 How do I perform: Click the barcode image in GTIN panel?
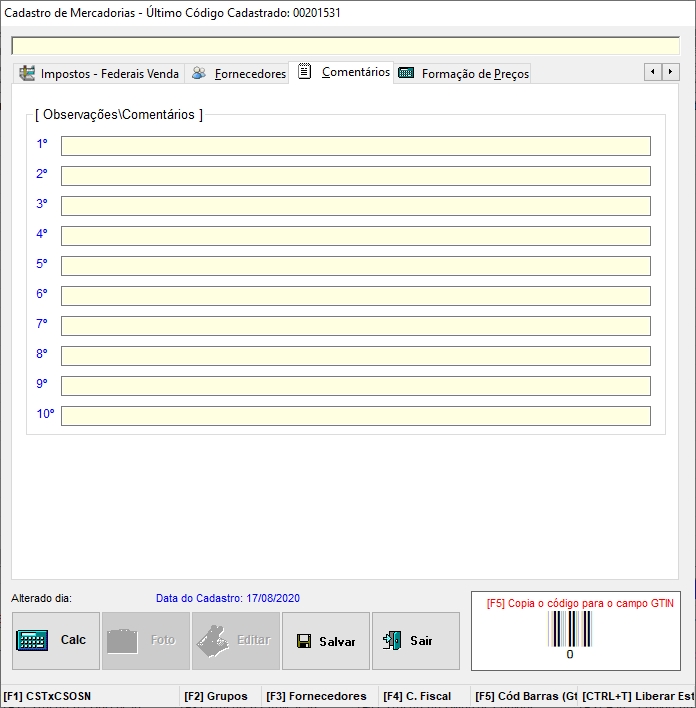coord(570,629)
